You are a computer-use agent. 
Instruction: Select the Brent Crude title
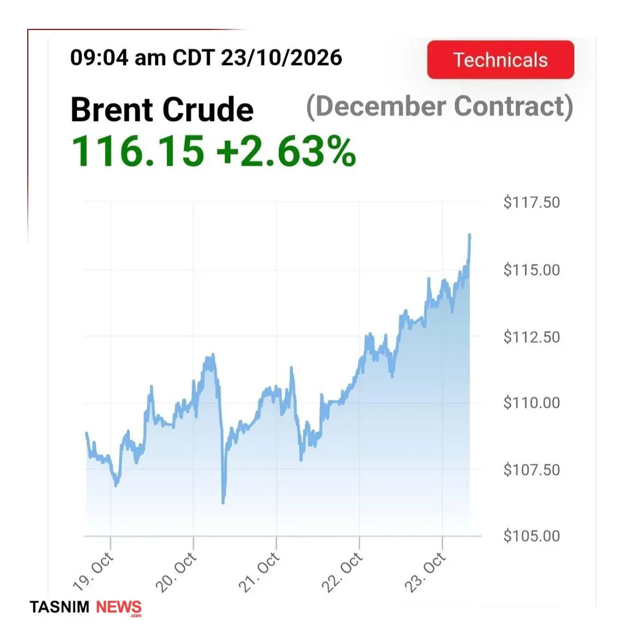[162, 110]
